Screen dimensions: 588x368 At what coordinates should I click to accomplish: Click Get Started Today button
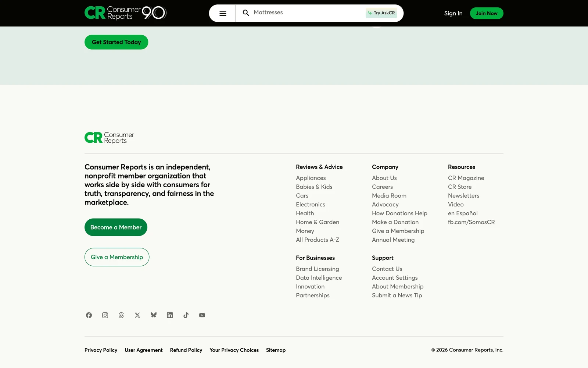(x=116, y=42)
